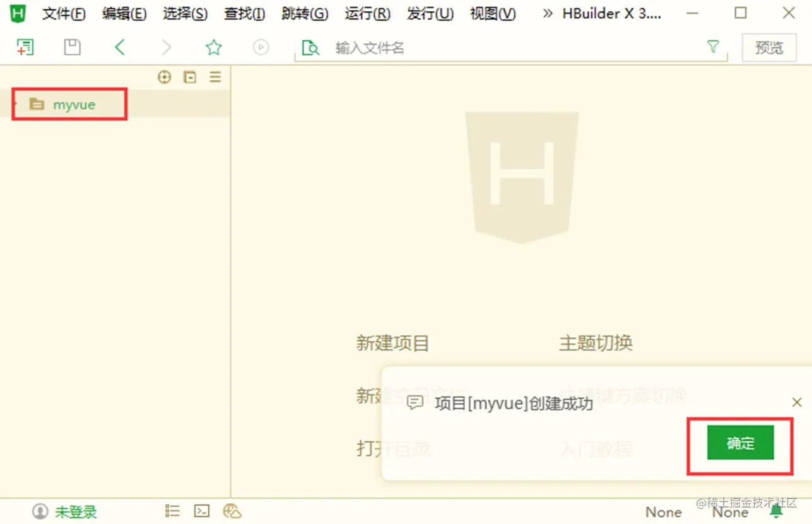
Task: Open the 选择(S) menu
Action: coord(185,14)
